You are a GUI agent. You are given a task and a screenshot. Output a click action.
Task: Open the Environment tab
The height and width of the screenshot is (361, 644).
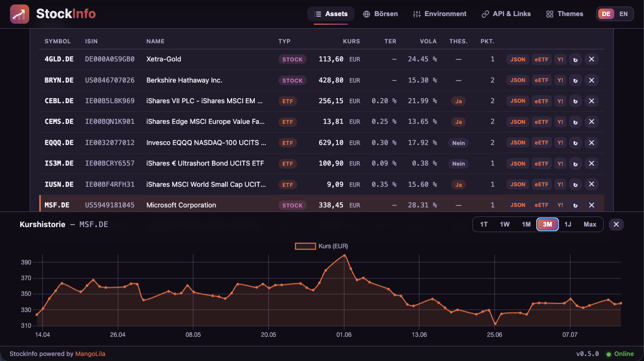click(440, 14)
